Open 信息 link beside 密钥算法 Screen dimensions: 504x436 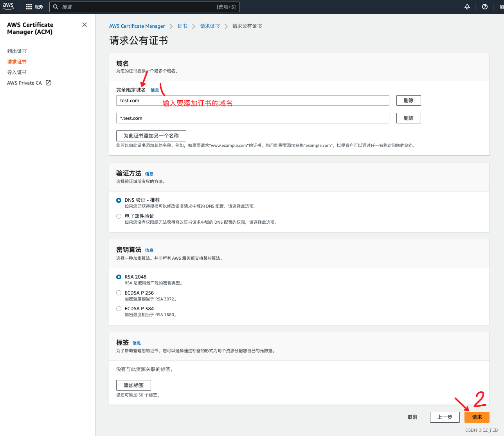(x=149, y=250)
